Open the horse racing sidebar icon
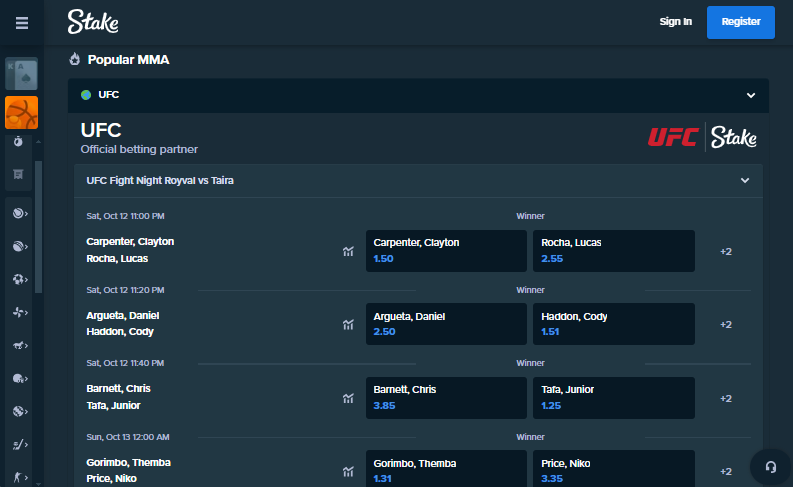Viewport: 793px width, 487px height. pos(19,345)
